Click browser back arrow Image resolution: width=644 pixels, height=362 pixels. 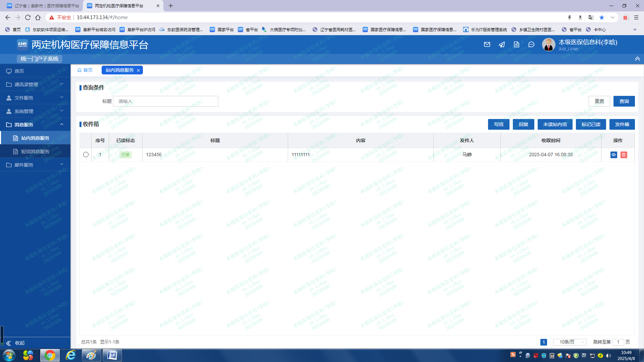click(x=8, y=17)
